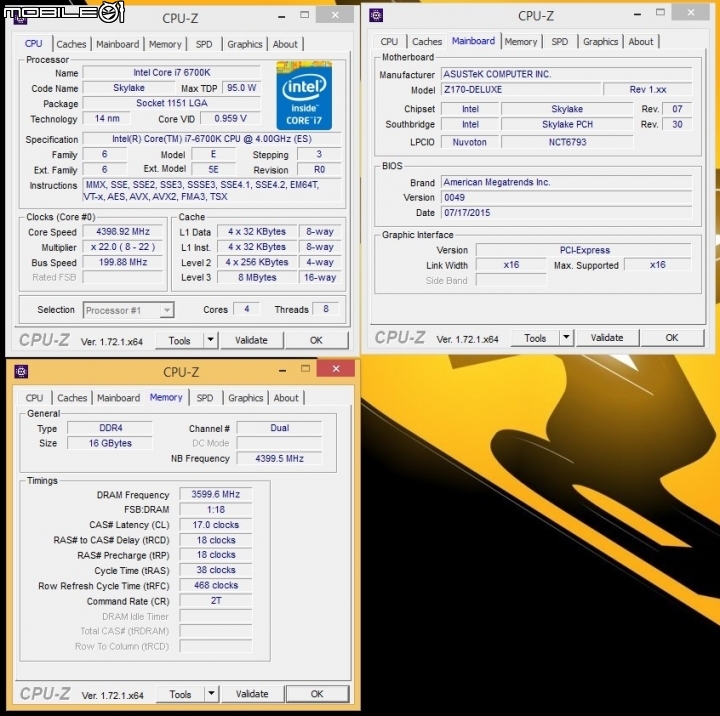Open Mainboard tab in CPU window
Viewport: 720px width, 716px height.
(118, 44)
